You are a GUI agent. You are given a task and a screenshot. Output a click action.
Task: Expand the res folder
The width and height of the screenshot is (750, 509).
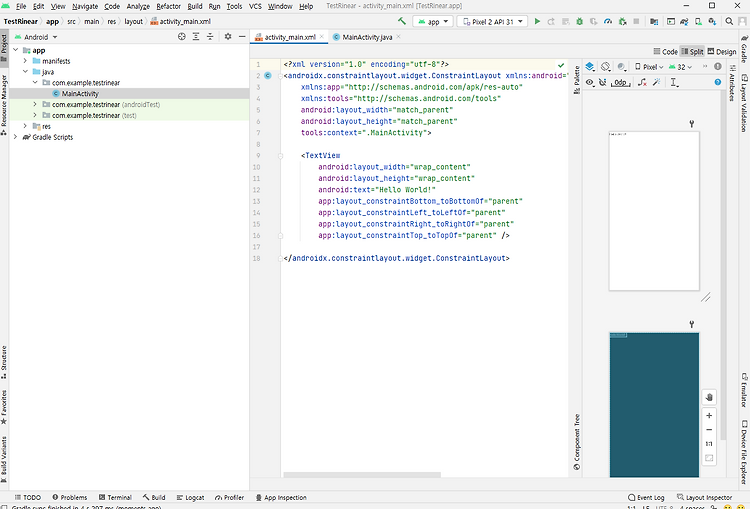pyautogui.click(x=25, y=126)
